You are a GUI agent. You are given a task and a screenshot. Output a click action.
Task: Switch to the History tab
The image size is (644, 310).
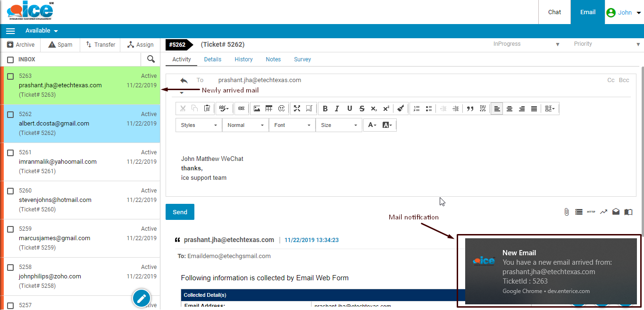click(243, 59)
